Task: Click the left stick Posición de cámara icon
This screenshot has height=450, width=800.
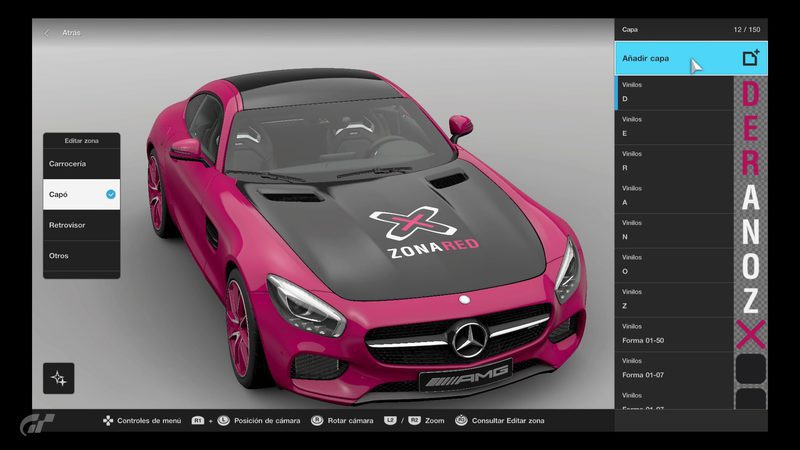Action: coord(223,420)
